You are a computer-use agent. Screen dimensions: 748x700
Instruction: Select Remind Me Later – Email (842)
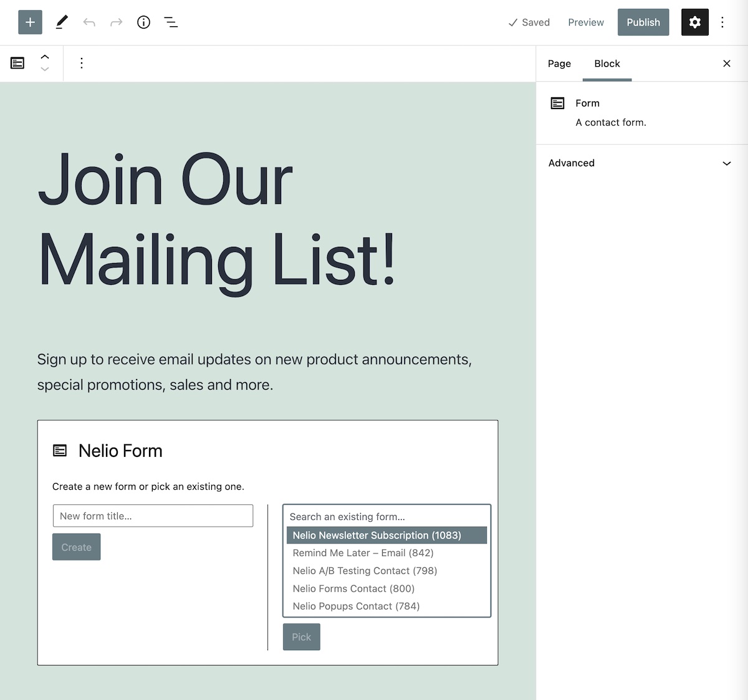pyautogui.click(x=386, y=553)
